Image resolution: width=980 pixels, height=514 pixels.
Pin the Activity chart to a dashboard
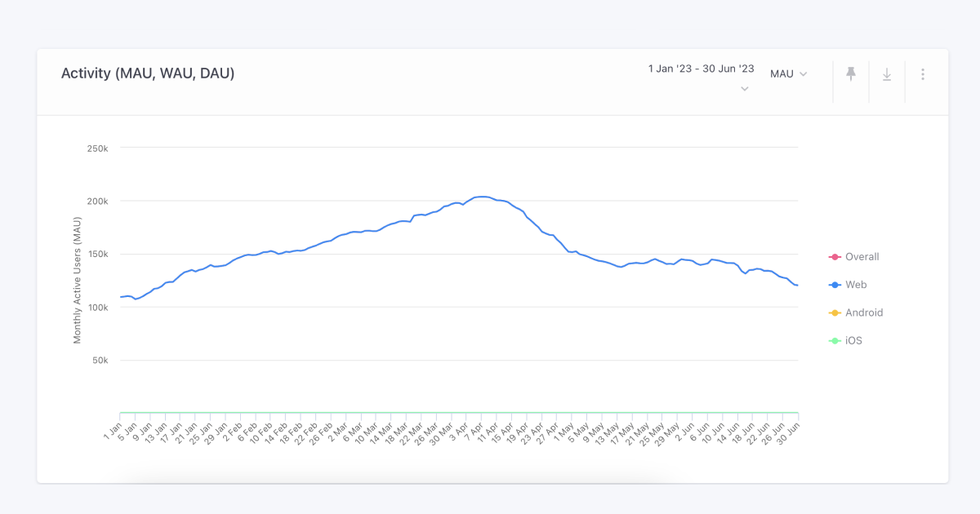click(851, 73)
